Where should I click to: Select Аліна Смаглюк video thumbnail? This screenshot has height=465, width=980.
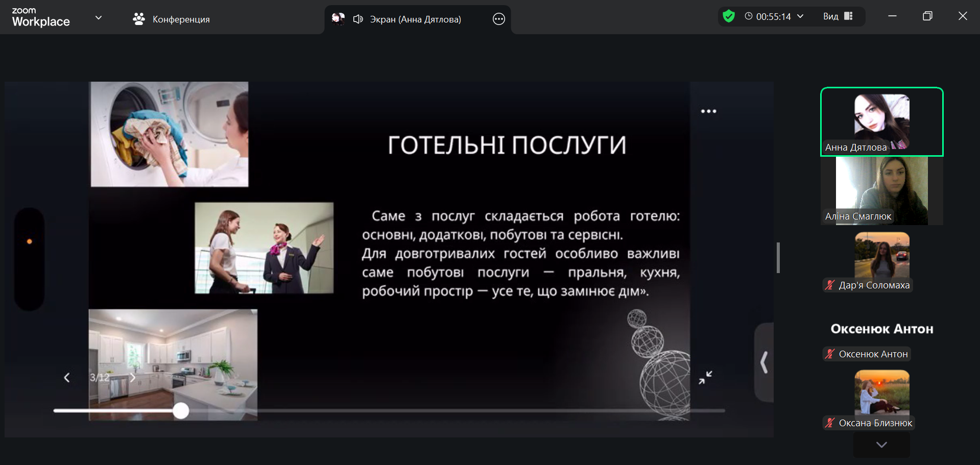(881, 191)
